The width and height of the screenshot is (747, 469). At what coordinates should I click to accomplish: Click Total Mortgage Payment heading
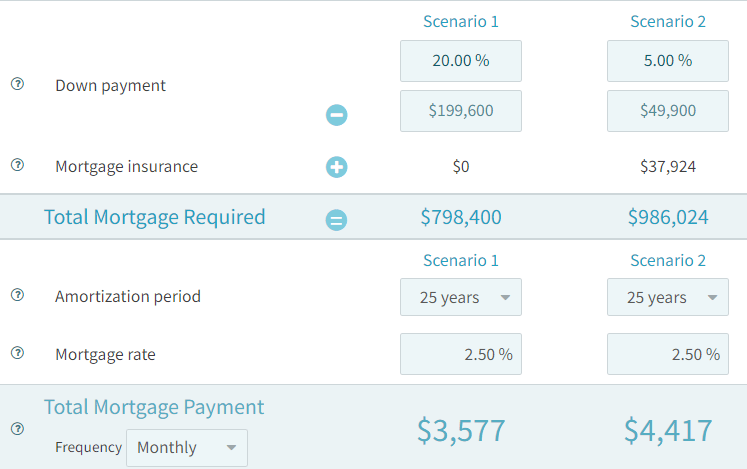[154, 407]
